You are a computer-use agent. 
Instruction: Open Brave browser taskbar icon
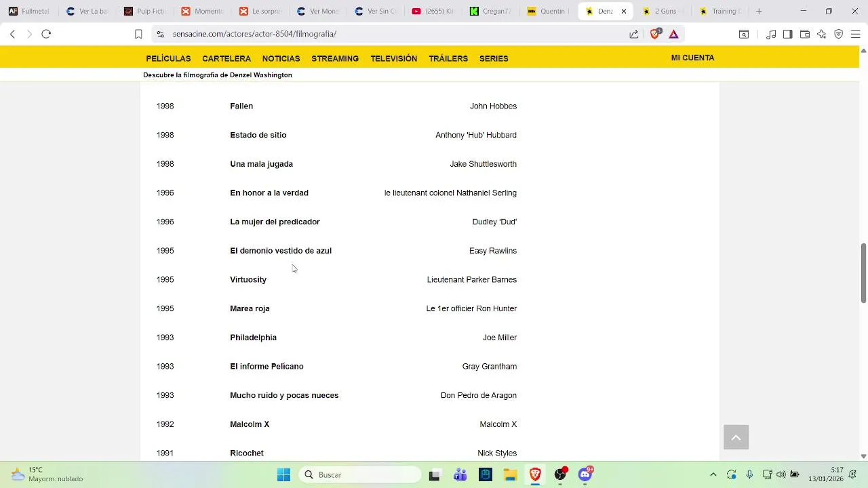click(535, 474)
